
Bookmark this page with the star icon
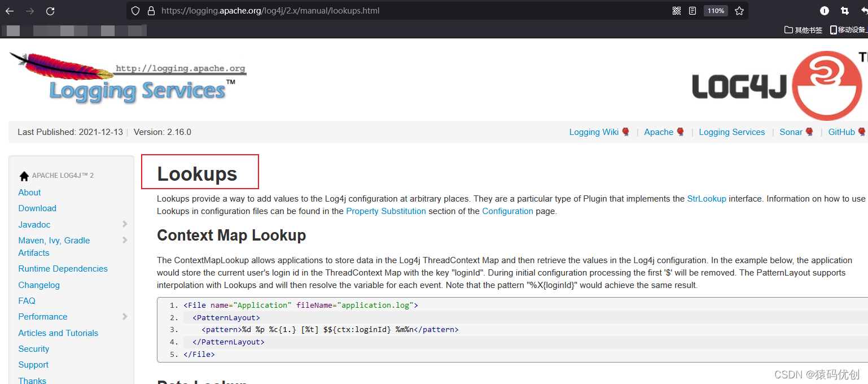[x=739, y=11]
